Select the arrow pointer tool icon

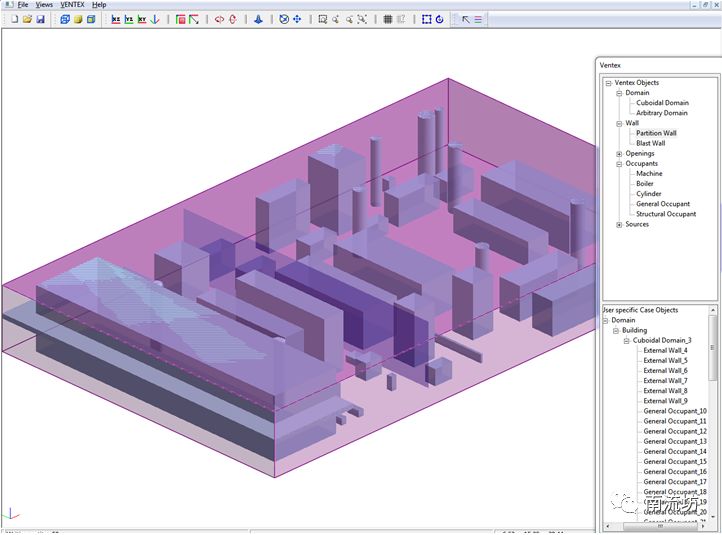click(x=465, y=19)
